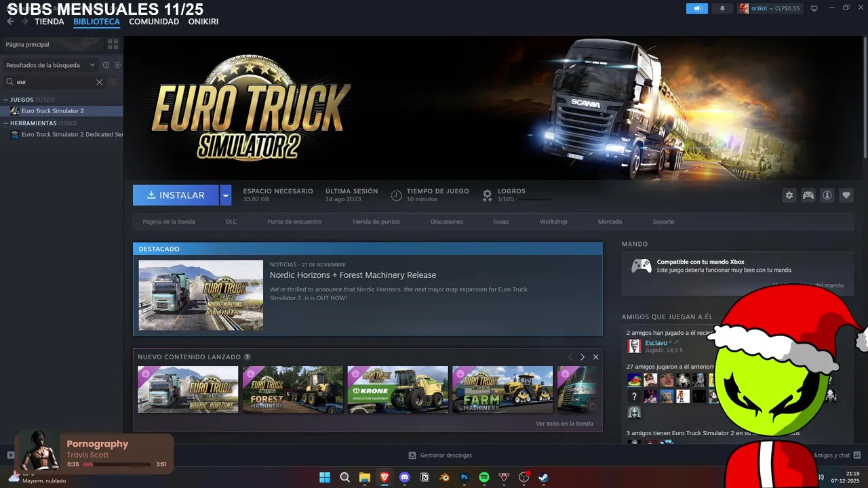Open Blender from the taskbar
The height and width of the screenshot is (488, 868).
[x=445, y=477]
